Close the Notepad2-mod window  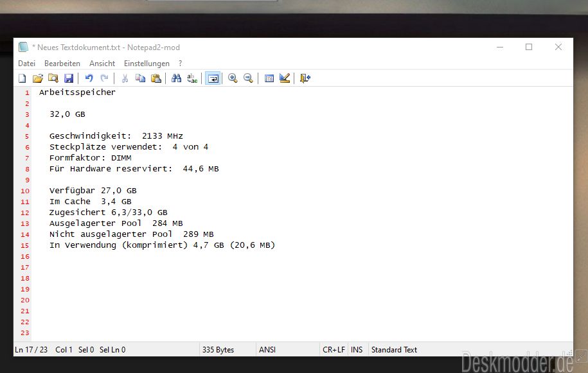[x=558, y=47]
